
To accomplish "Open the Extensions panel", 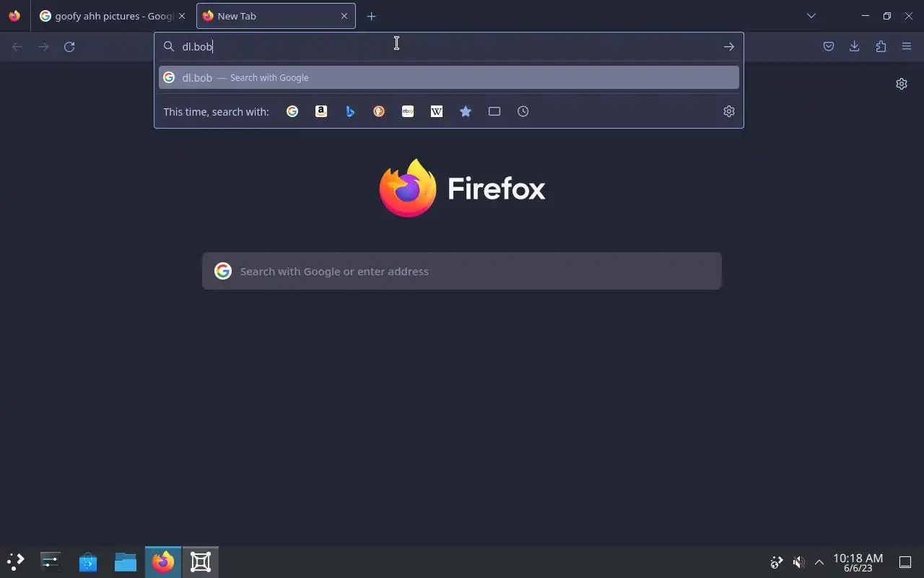I will [x=881, y=47].
